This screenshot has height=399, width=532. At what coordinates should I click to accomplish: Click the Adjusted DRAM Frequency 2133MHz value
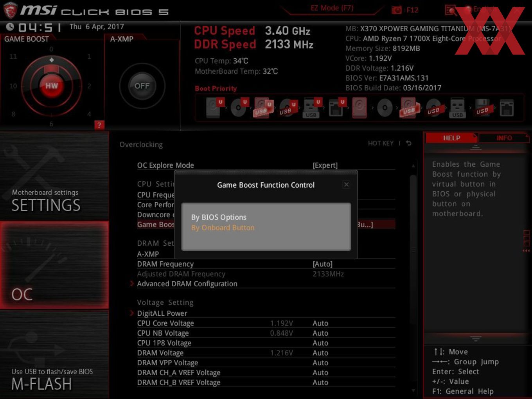coord(328,274)
